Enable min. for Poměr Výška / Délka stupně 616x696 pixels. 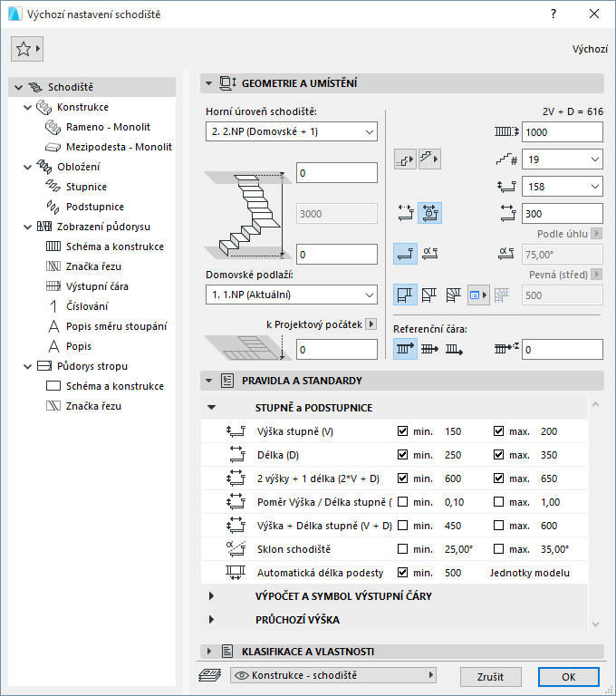pyautogui.click(x=402, y=501)
